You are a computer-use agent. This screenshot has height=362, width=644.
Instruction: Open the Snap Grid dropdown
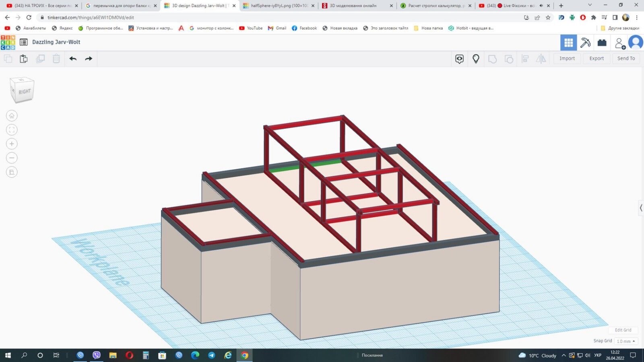(626, 341)
